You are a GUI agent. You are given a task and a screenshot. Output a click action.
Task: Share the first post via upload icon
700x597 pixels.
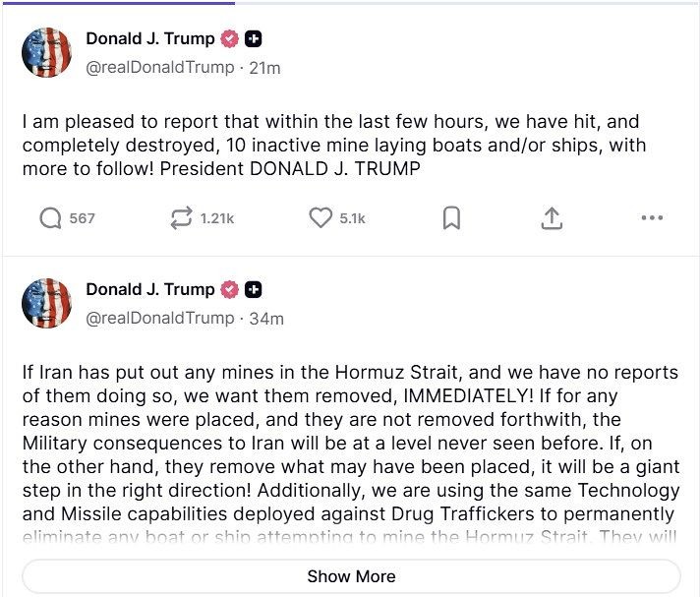pos(552,218)
